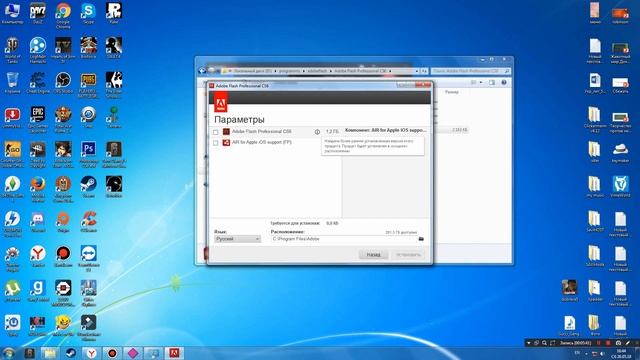This screenshot has width=640, height=360.
Task: Click the Explorer help question mark icon
Action: (x=504, y=82)
